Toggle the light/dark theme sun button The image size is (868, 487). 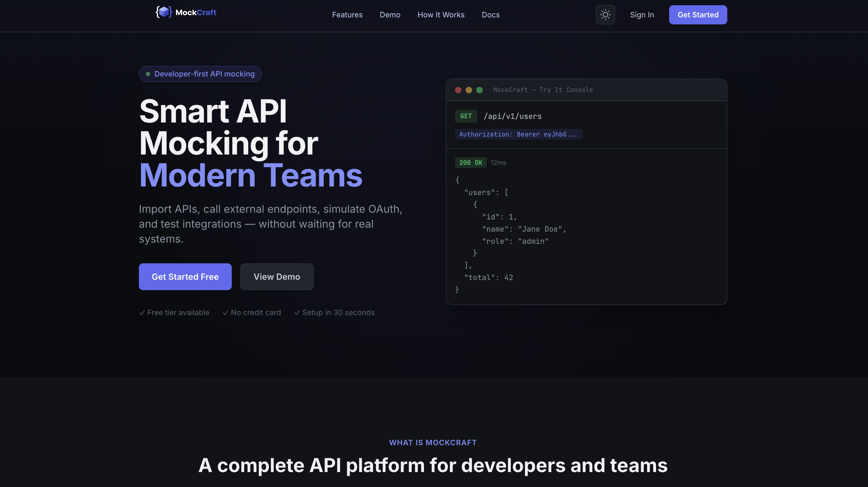[605, 15]
